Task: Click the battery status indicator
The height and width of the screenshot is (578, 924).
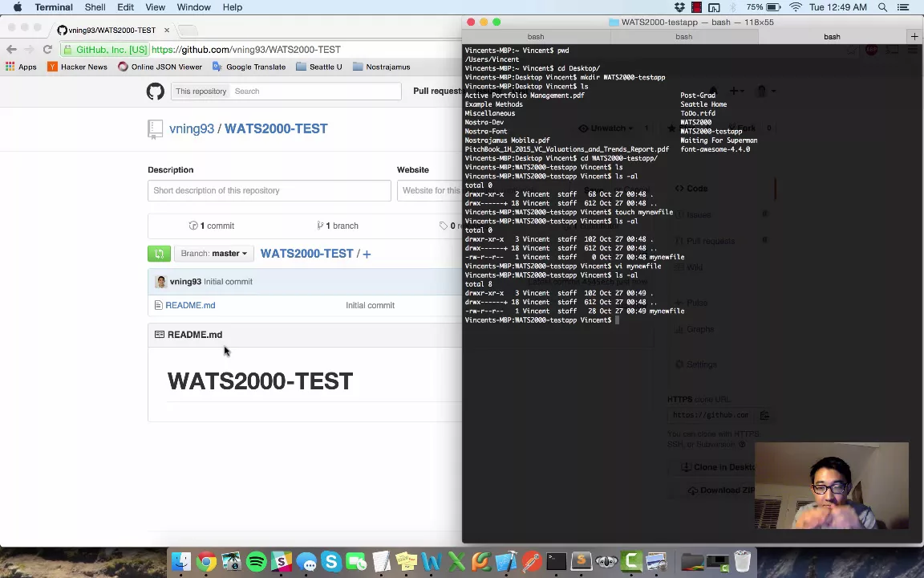Action: tap(764, 7)
